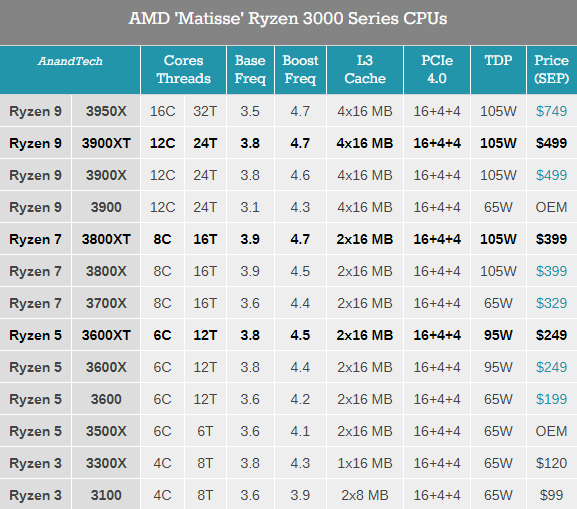Click the $749 price for the 3950X

pyautogui.click(x=551, y=111)
